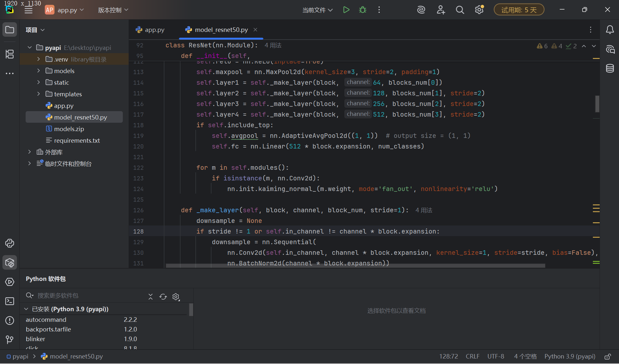The height and width of the screenshot is (364, 619).
Task: Reload packages with the refresh icon
Action: point(163,297)
